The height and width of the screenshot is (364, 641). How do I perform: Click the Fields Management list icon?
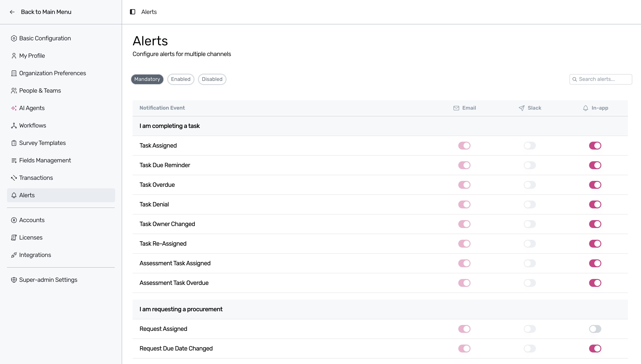(x=14, y=160)
